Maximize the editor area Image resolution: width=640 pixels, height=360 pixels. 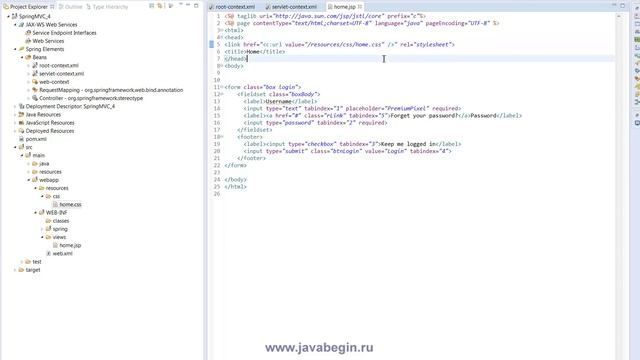[622, 6]
